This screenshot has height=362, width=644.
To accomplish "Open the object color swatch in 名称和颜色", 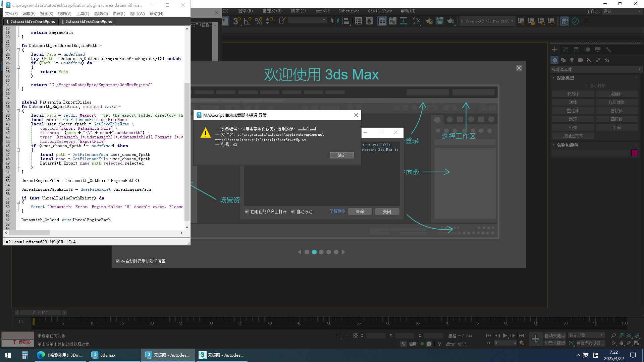I will click(635, 153).
